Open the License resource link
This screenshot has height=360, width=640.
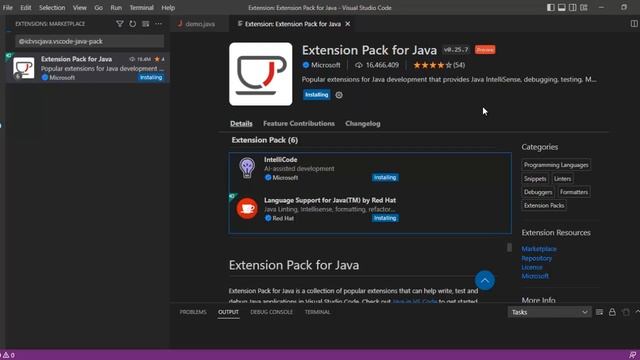pos(532,267)
